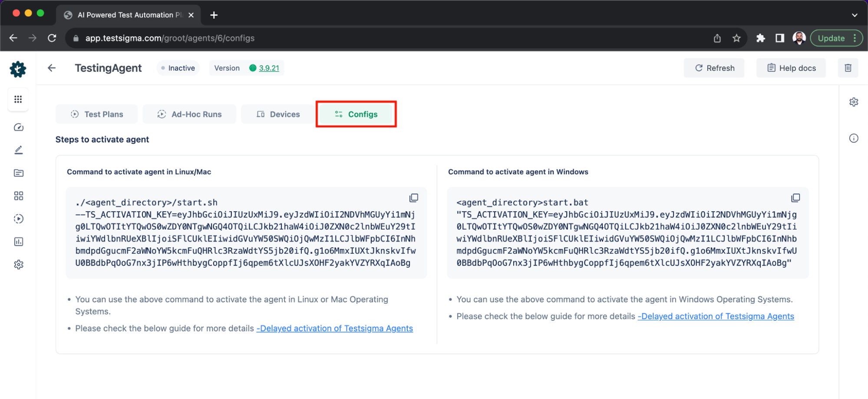Click Command to activate agent in Linux/Mac heading
The image size is (868, 399).
pos(139,172)
